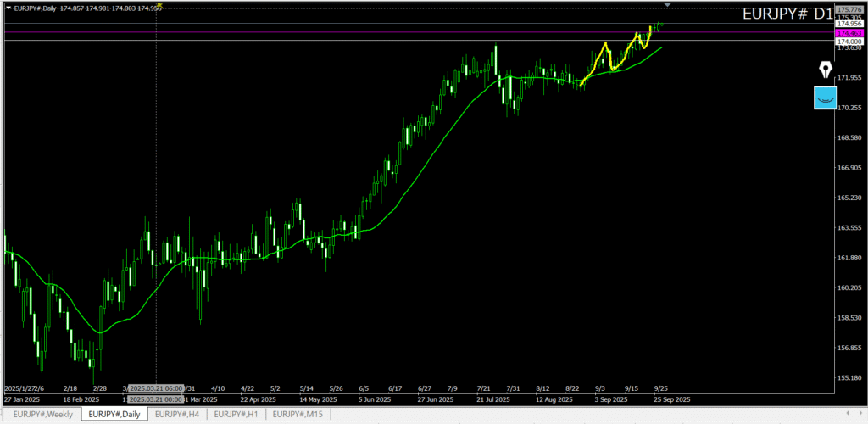Screen dimensions: 868x424
Task: Select the 174.956 current price label
Action: click(x=849, y=24)
